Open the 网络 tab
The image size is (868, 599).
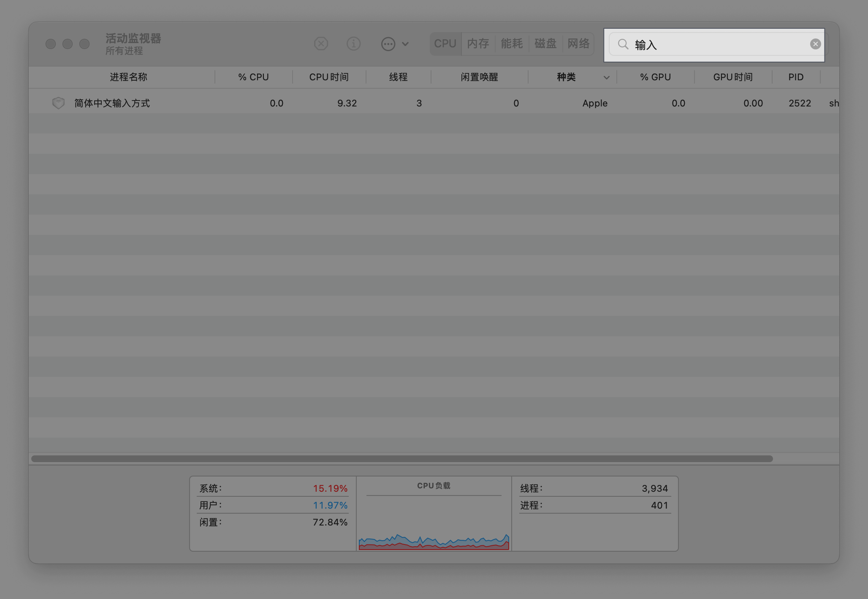pyautogui.click(x=578, y=44)
